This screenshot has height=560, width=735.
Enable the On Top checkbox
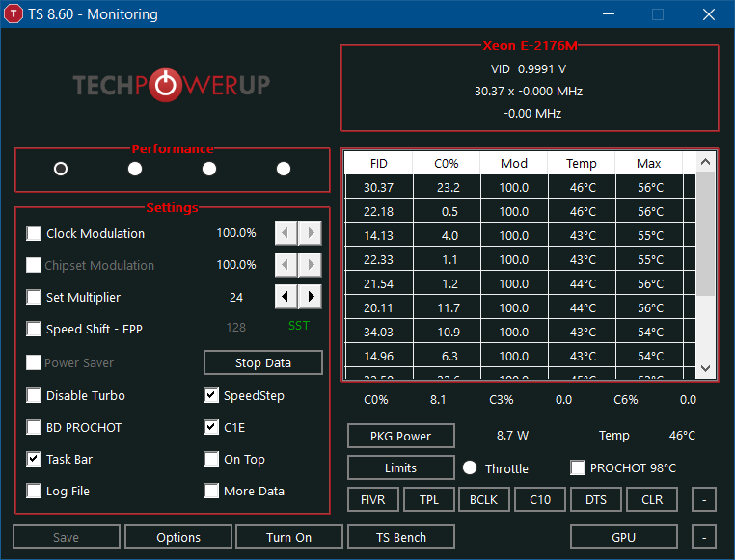coord(211,459)
